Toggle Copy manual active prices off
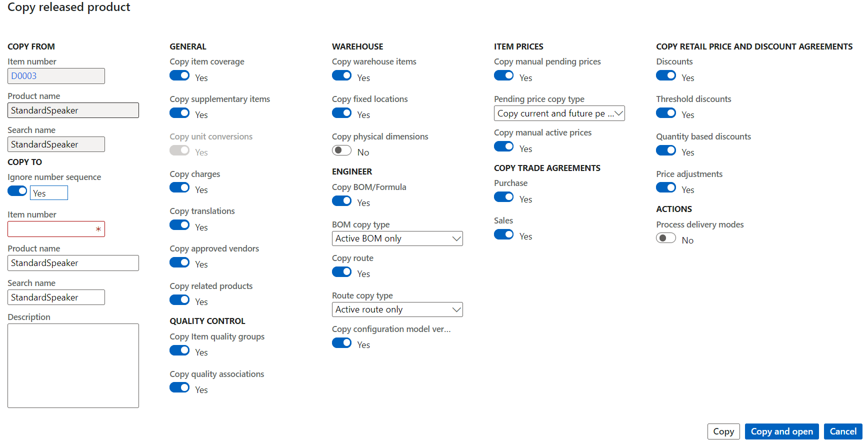 503,147
